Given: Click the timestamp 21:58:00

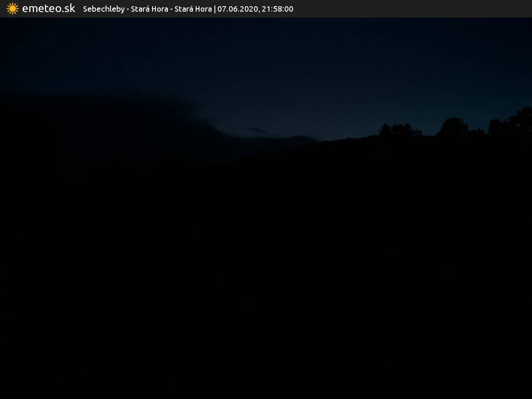Looking at the screenshot, I should (x=277, y=9).
